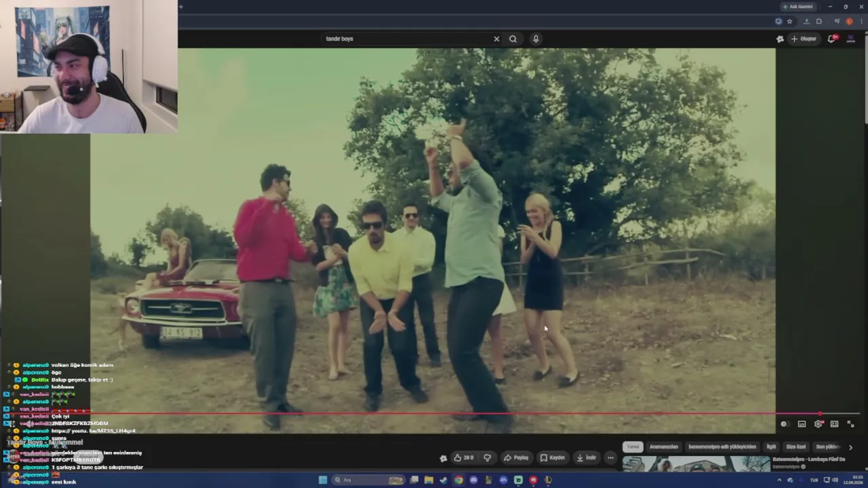This screenshot has height=488, width=868.
Task: Save video using Kaydet button
Action: 553,457
